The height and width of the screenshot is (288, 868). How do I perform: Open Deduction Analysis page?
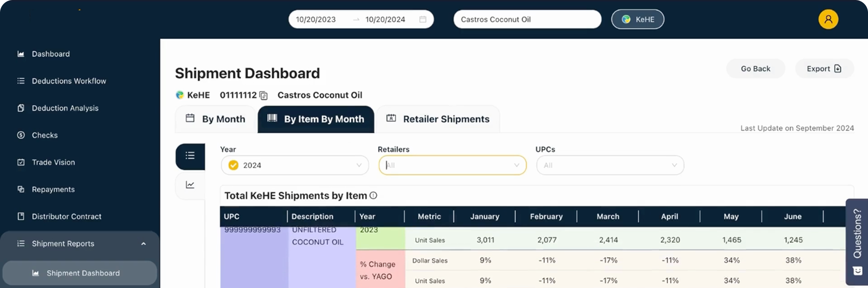click(x=65, y=108)
